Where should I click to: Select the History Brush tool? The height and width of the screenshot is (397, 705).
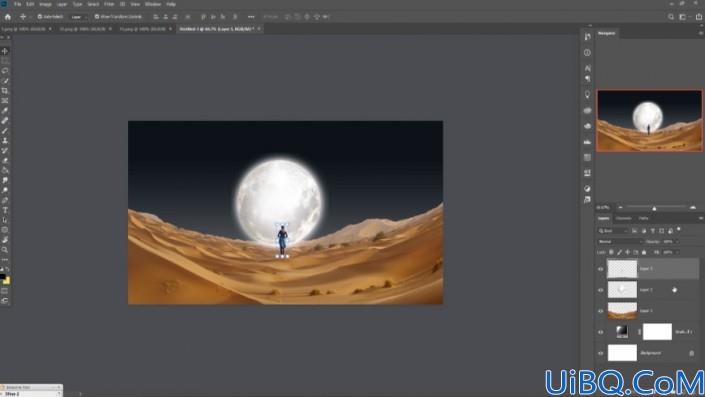point(5,150)
